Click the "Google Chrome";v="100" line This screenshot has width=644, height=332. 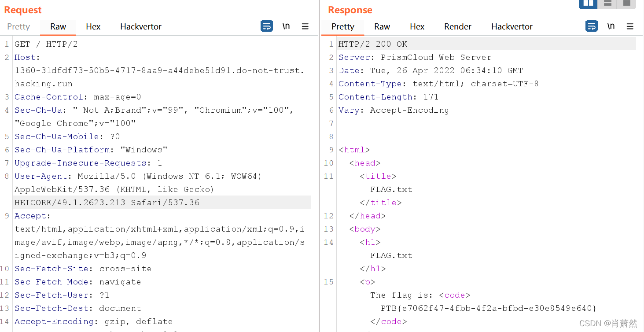[x=75, y=123]
